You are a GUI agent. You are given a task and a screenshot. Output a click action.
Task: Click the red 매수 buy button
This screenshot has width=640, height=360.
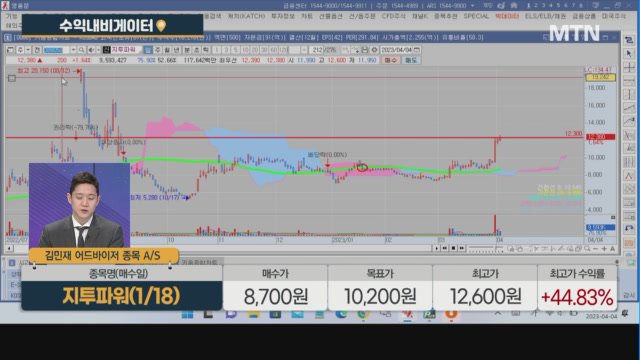pos(391,60)
